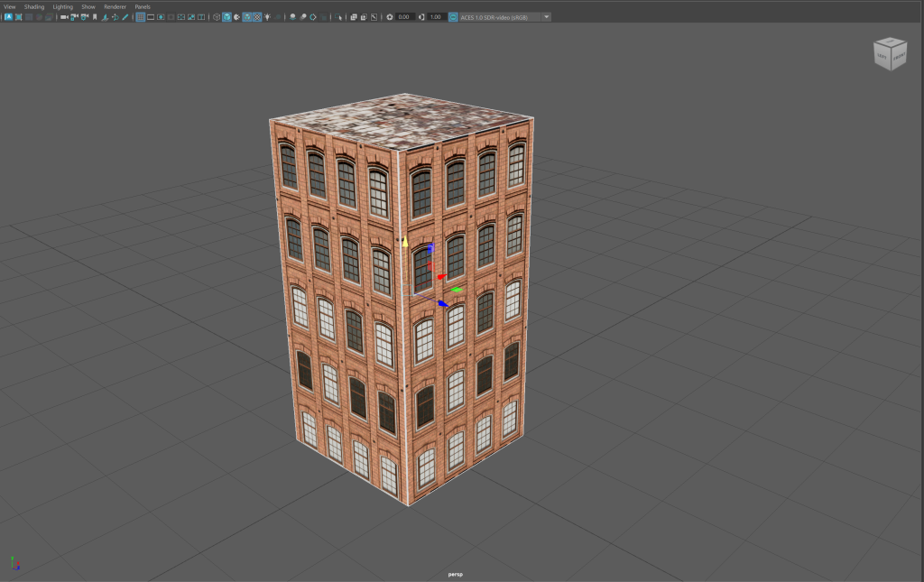The image size is (924, 582).
Task: Click Use All Lights bulb icon
Action: click(267, 17)
